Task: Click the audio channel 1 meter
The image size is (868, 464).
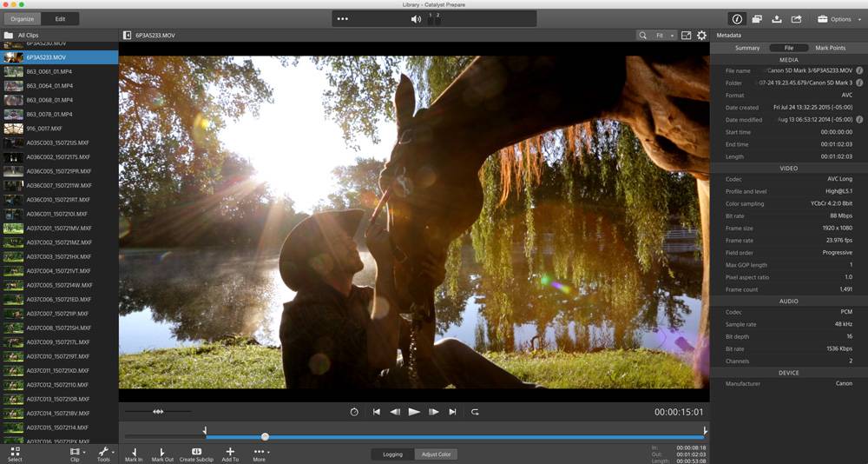Action: [x=431, y=20]
